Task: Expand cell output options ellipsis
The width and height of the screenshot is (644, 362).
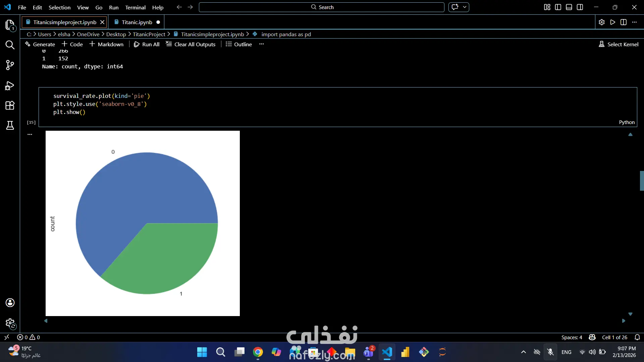Action: (30, 134)
